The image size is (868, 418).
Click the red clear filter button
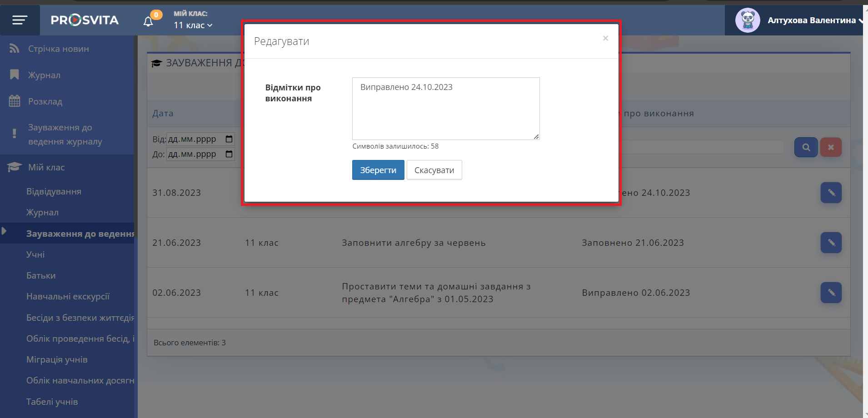click(831, 147)
